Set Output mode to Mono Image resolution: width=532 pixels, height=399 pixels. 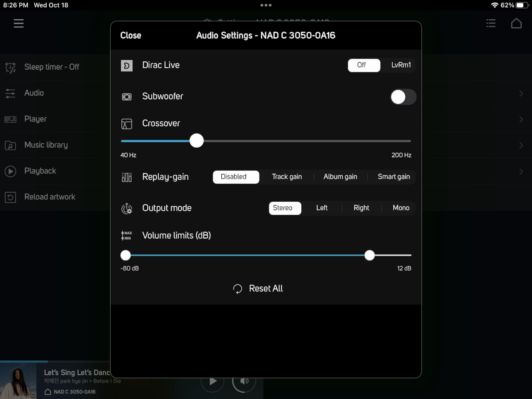coord(401,208)
